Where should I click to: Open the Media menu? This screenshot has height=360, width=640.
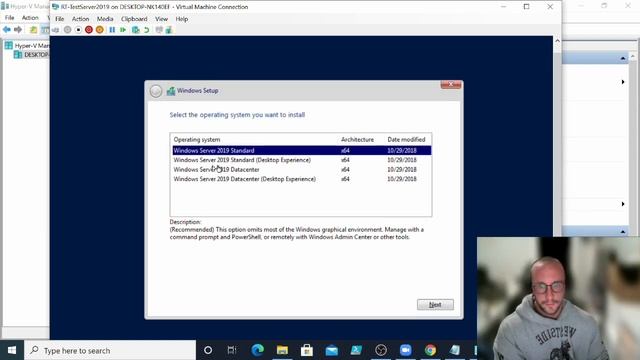105,19
